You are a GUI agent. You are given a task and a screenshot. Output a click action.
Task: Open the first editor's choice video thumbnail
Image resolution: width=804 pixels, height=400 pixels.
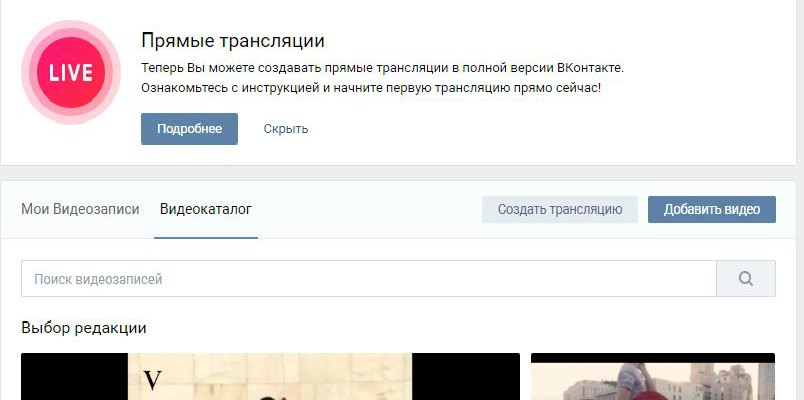[x=270, y=376]
